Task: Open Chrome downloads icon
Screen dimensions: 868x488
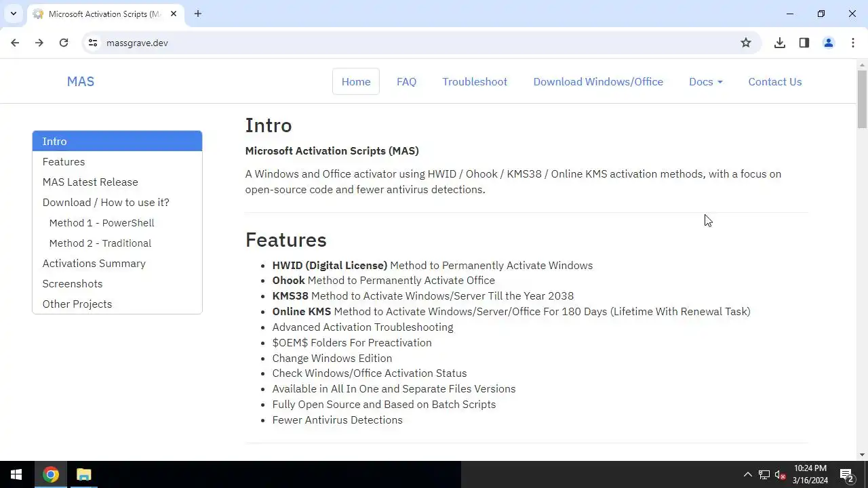Action: point(780,43)
